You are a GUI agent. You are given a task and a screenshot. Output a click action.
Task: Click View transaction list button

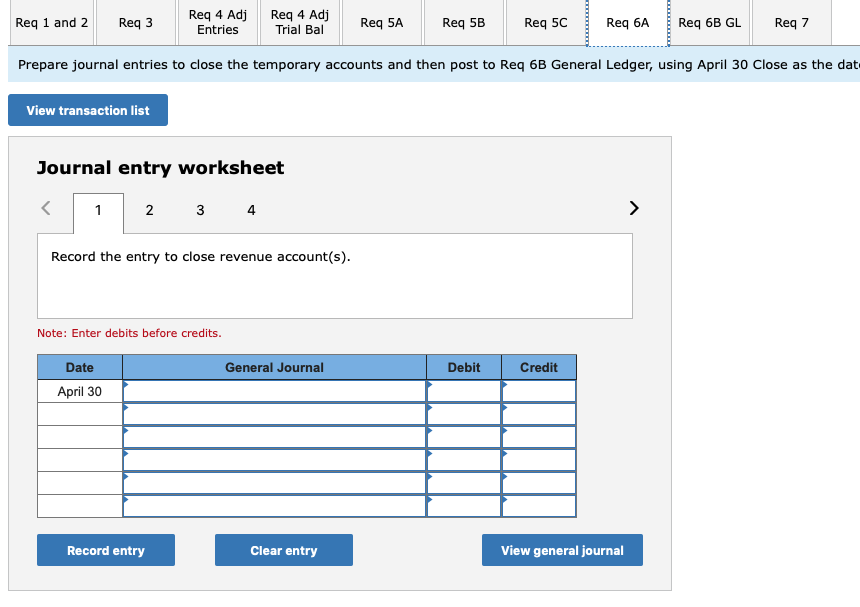tap(88, 110)
